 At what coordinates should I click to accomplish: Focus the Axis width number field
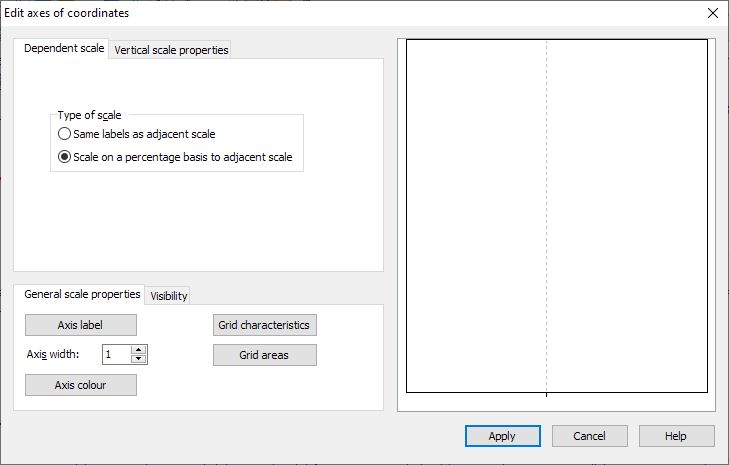[x=116, y=354]
